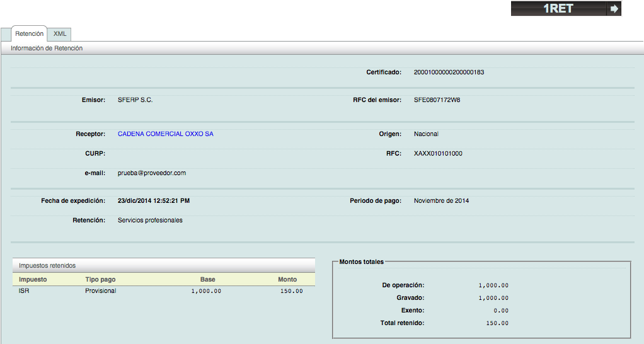
Task: Click the Información de Retención panel header
Action: [x=47, y=49]
